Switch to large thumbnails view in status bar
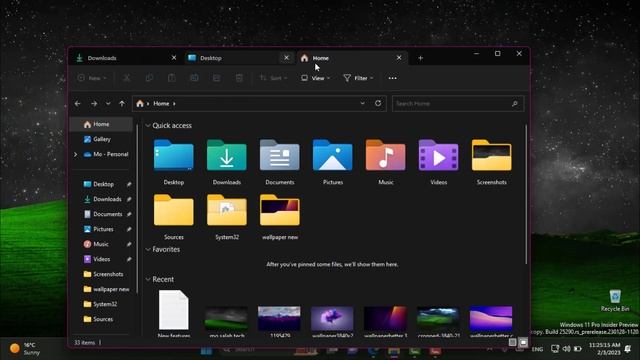The image size is (640, 360). [x=523, y=342]
